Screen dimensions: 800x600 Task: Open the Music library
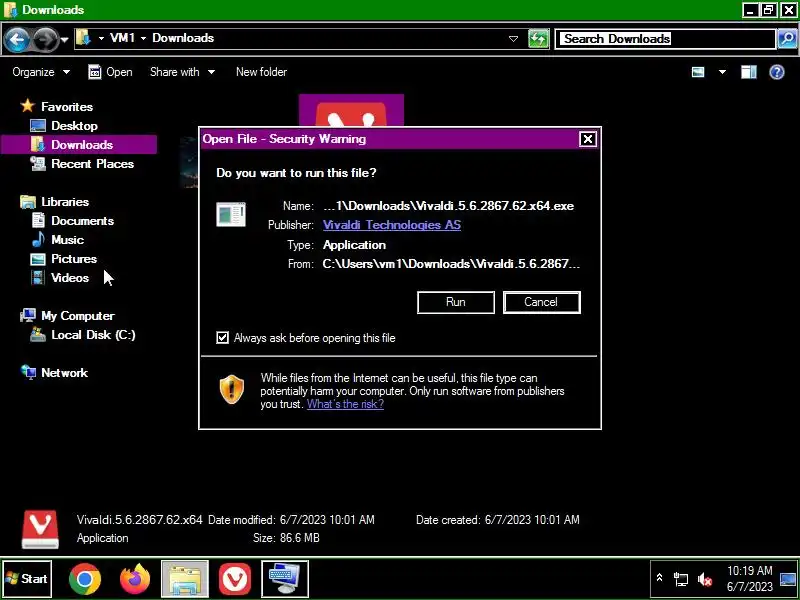[67, 240]
